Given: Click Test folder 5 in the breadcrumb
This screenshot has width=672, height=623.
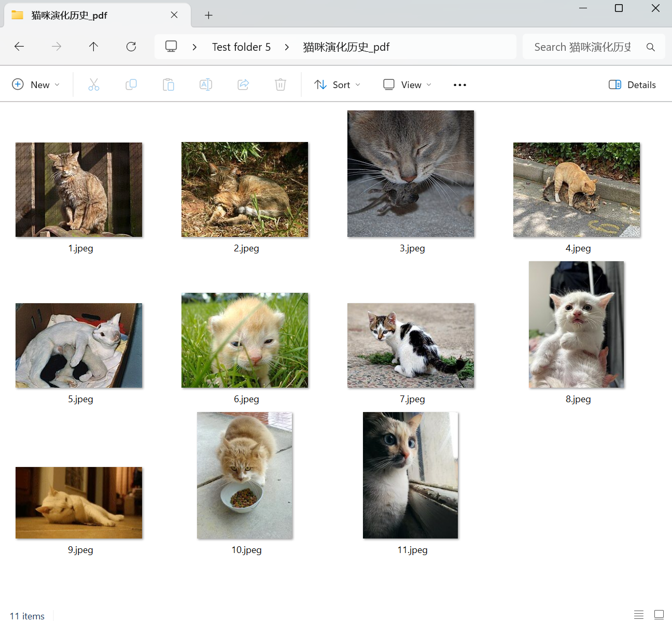Looking at the screenshot, I should point(241,47).
